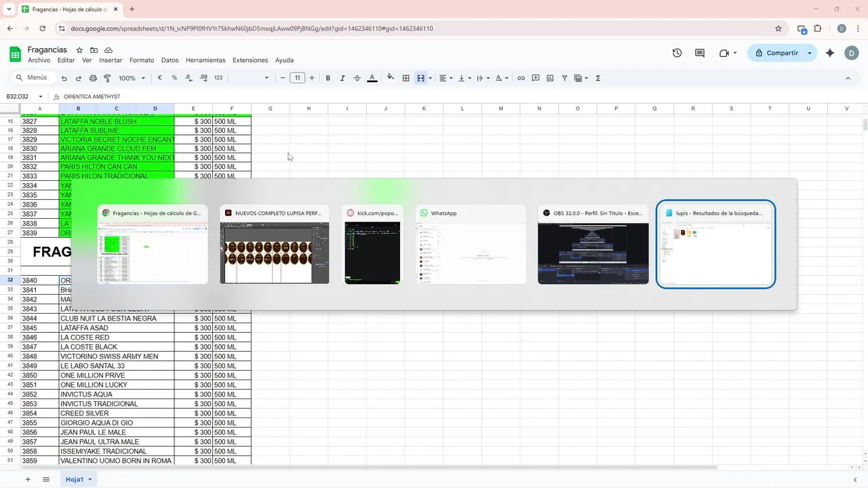Screen dimensions: 868x488
Task: Open the Formato menu
Action: 142,60
